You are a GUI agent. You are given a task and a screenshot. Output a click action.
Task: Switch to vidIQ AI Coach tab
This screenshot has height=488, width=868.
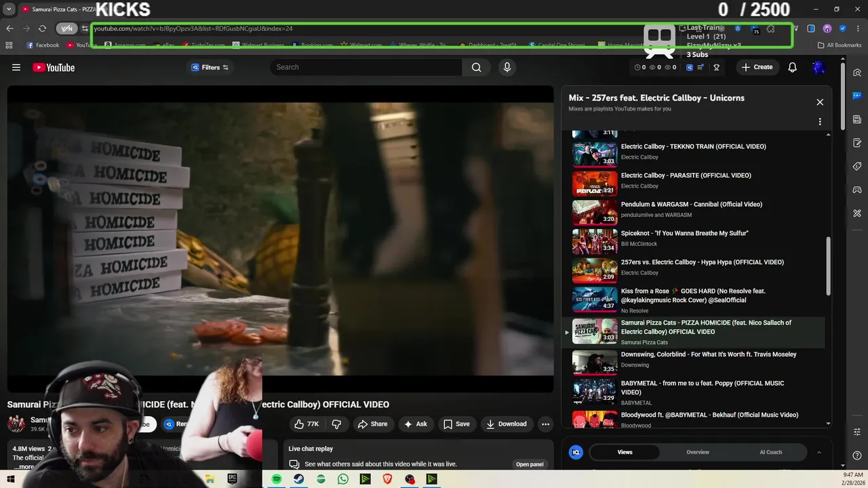[770, 452]
